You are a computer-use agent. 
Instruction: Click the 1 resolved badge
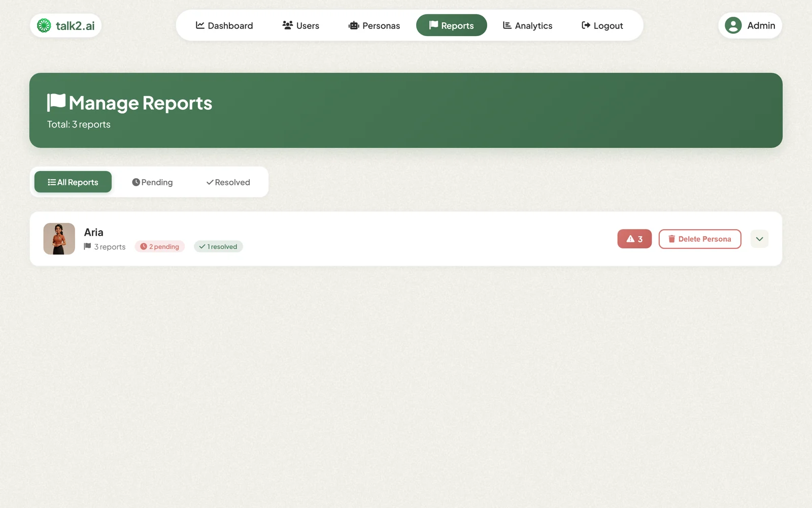pyautogui.click(x=218, y=246)
